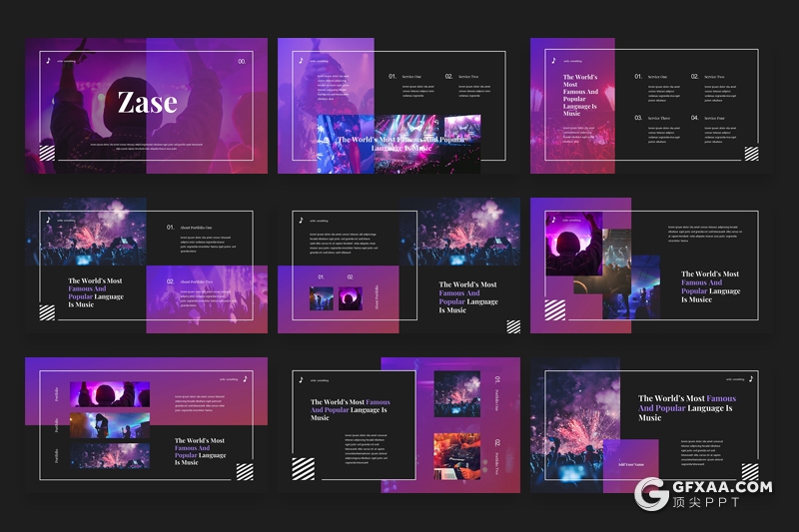
Task: Click the striped square on the bottom-middle slide
Action: 303,468
